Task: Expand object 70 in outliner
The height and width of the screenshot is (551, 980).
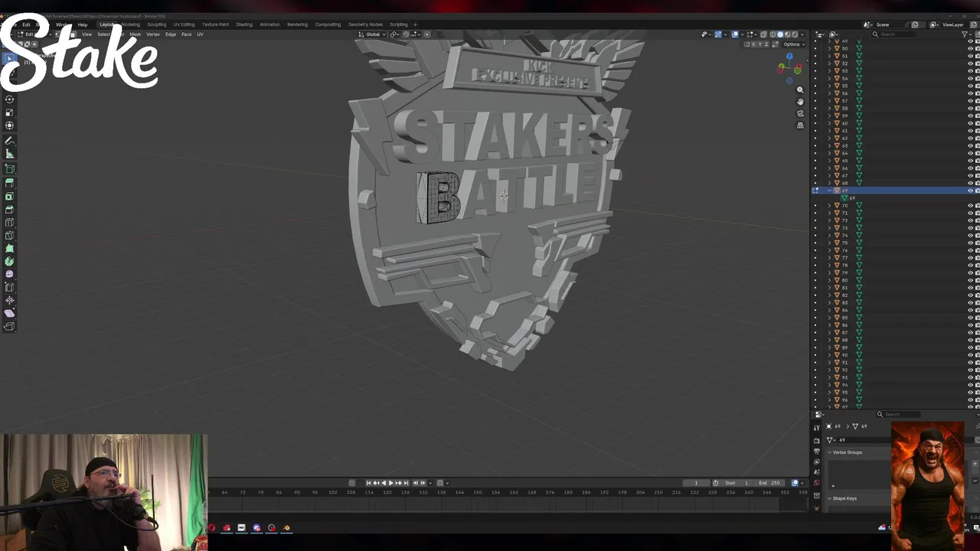Action: (x=829, y=206)
